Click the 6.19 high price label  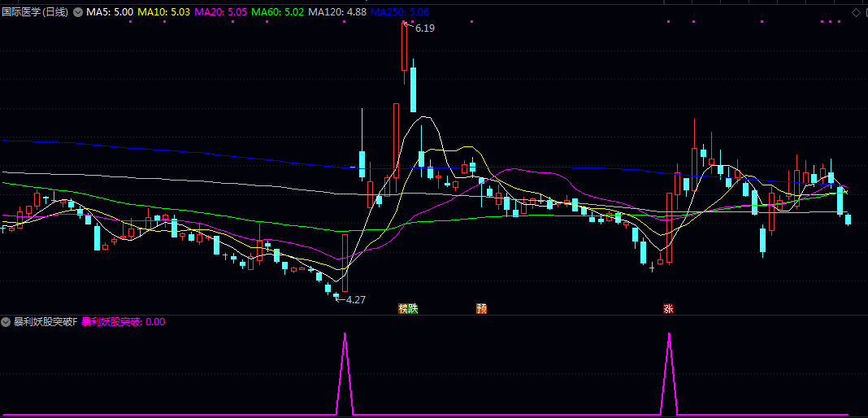point(425,28)
